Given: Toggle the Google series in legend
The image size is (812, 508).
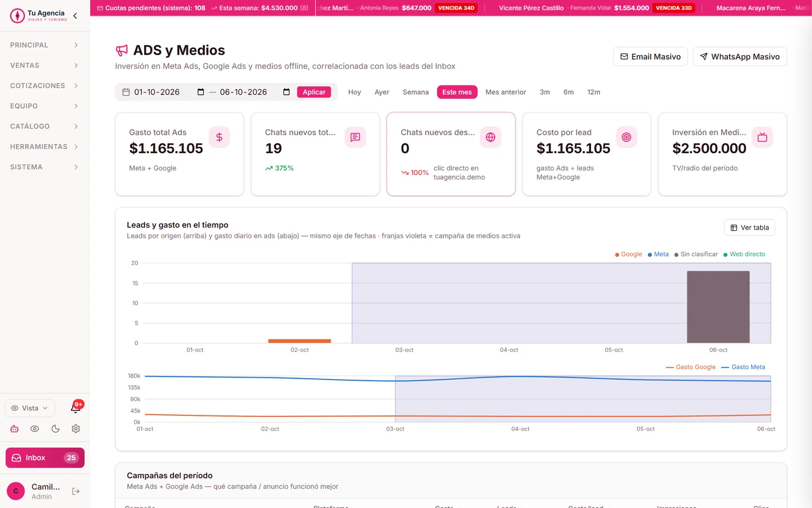Looking at the screenshot, I should pos(628,254).
